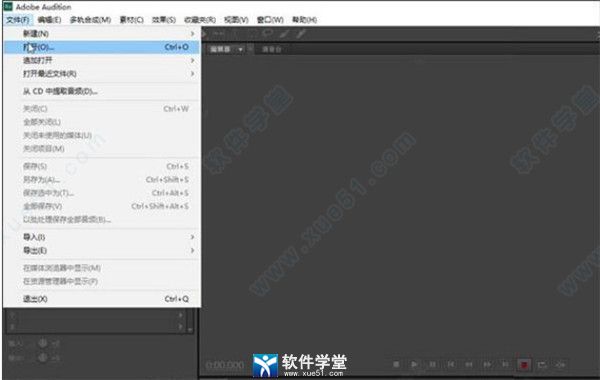Choose 关闭(C) in File menu
This screenshot has height=380, width=600.
pos(101,109)
